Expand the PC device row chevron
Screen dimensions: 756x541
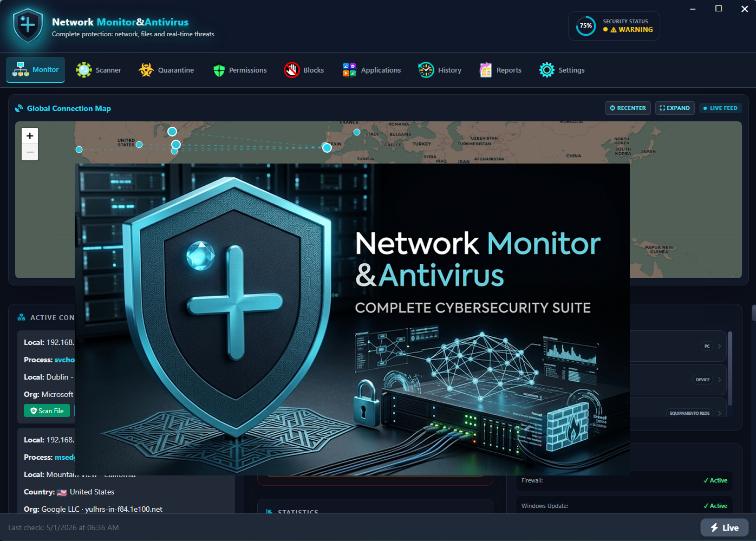point(719,346)
